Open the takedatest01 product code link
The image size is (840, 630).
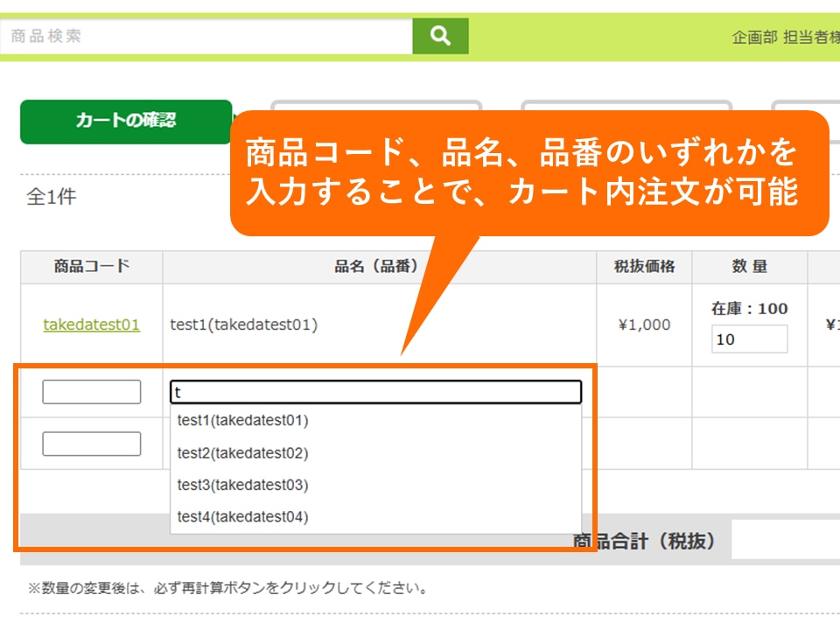click(x=91, y=325)
